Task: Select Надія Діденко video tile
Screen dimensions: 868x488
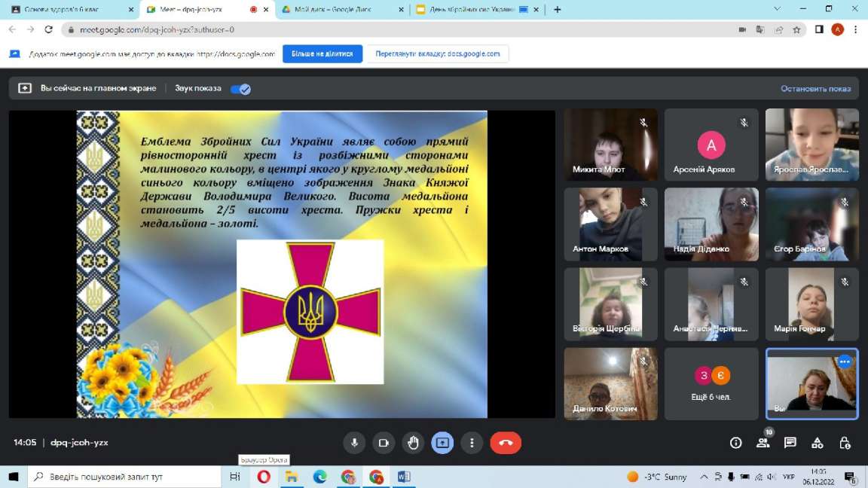Action: coord(711,224)
